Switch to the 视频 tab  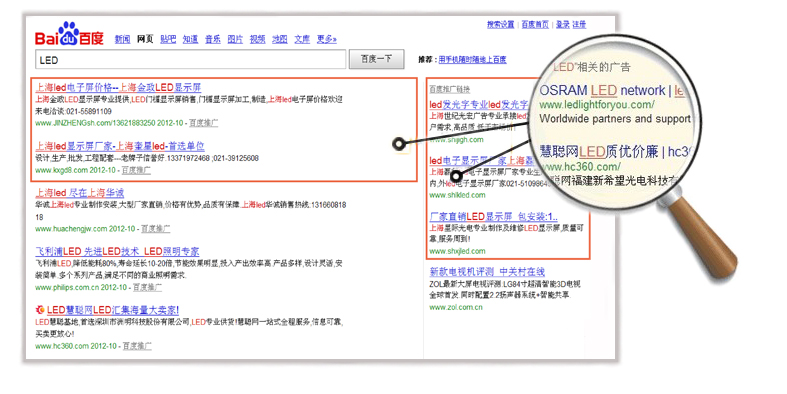pyautogui.click(x=257, y=39)
